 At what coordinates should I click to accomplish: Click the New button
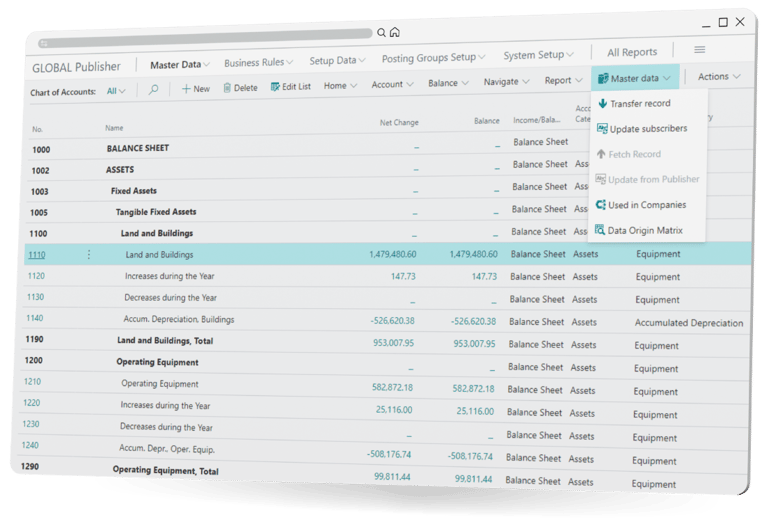[x=196, y=89]
